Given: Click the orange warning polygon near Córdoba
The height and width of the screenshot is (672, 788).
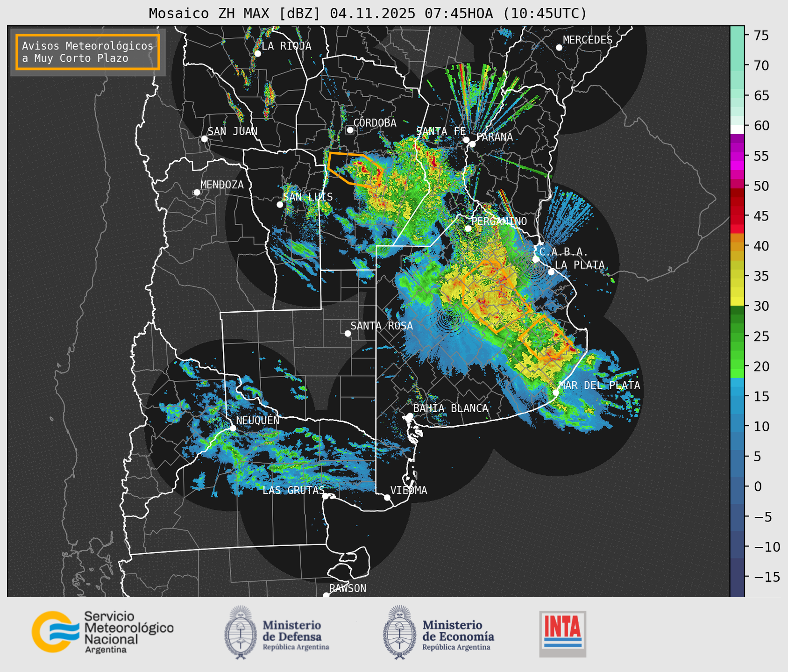Looking at the screenshot, I should [x=355, y=169].
